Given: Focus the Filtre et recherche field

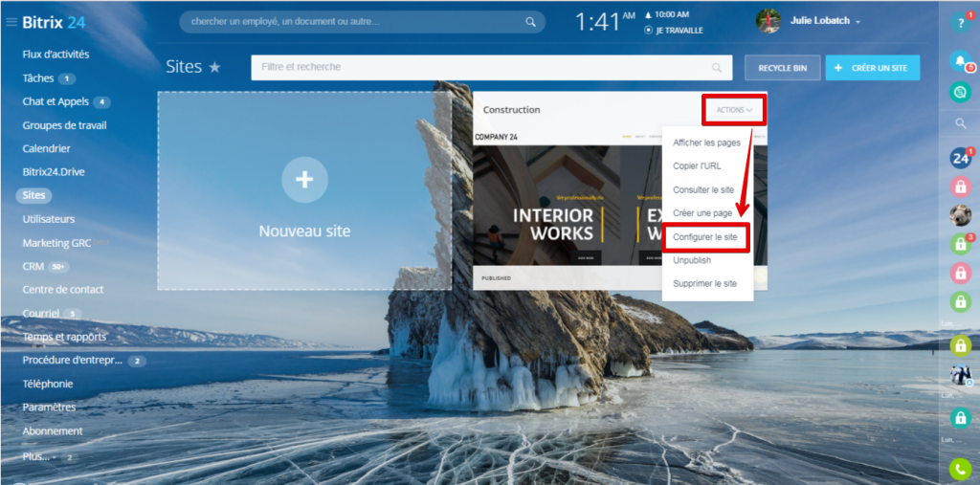Looking at the screenshot, I should (491, 68).
